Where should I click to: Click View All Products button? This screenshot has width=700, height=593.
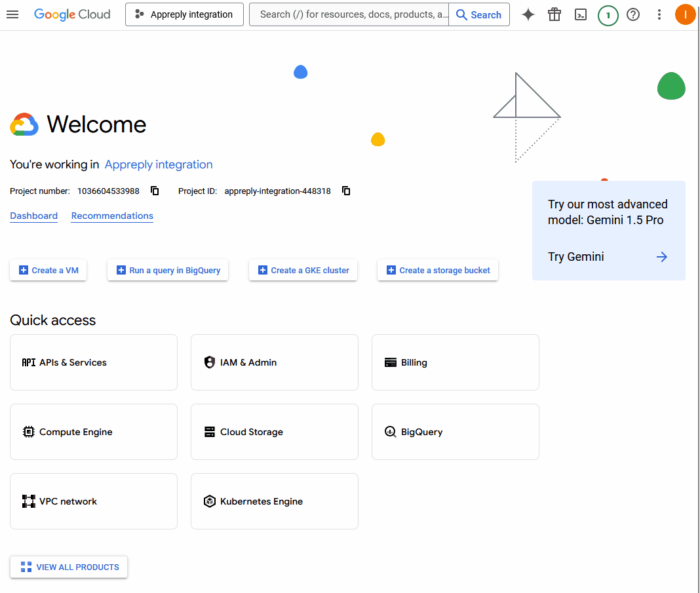(x=69, y=567)
